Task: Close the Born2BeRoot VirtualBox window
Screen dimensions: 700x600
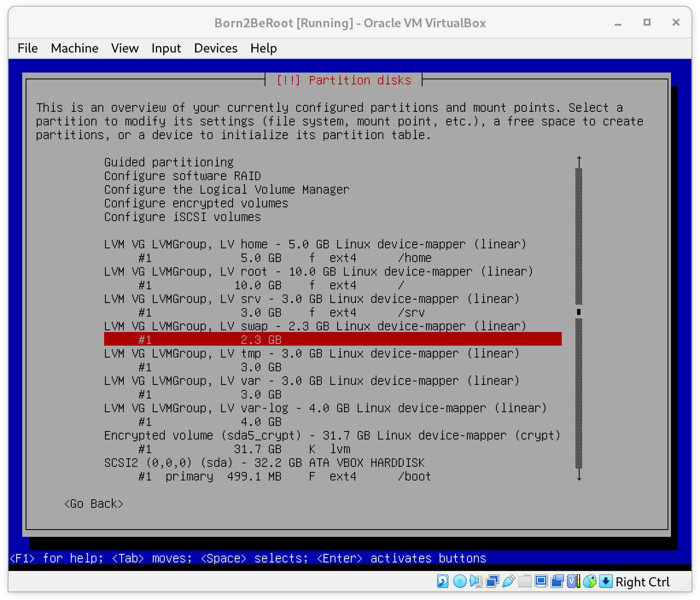Action: [676, 23]
